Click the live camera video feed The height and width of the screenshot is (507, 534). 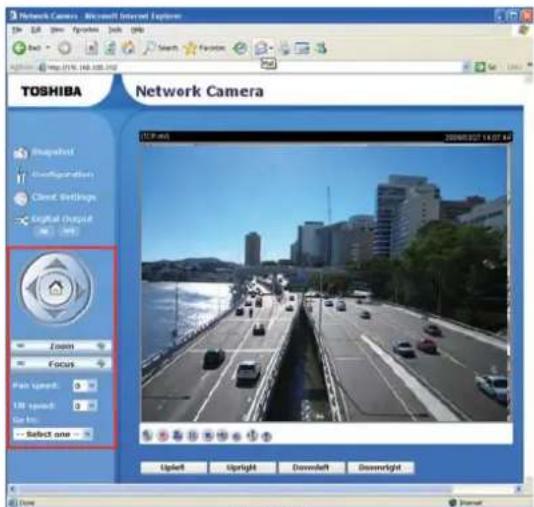click(x=325, y=282)
